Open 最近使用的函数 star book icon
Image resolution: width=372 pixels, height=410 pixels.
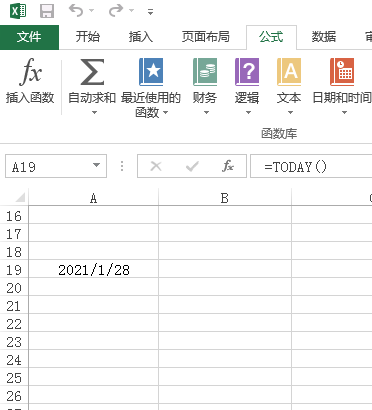[x=151, y=72]
